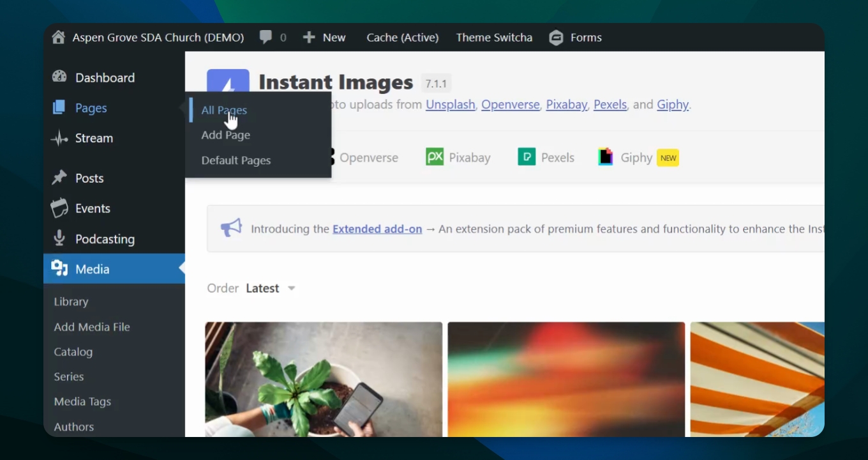This screenshot has width=868, height=460.
Task: Click the NEW badge beside Giphy
Action: [x=668, y=158]
